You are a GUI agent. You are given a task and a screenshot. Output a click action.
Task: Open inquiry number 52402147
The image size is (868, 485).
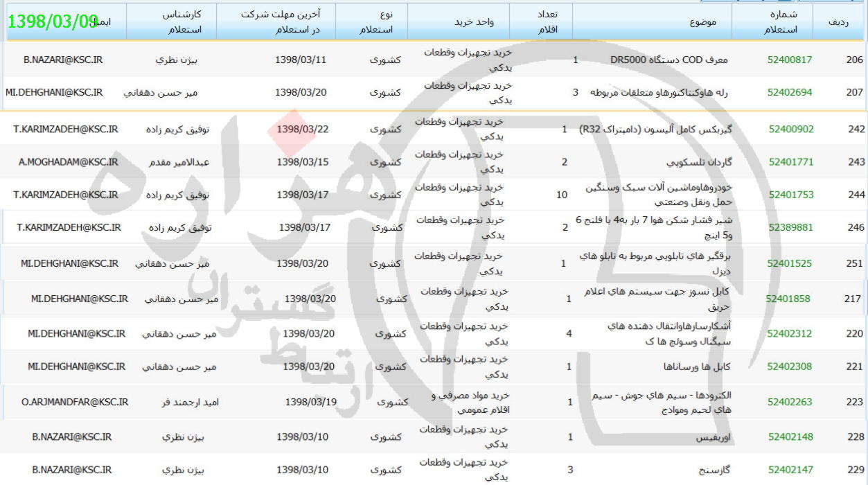point(790,470)
